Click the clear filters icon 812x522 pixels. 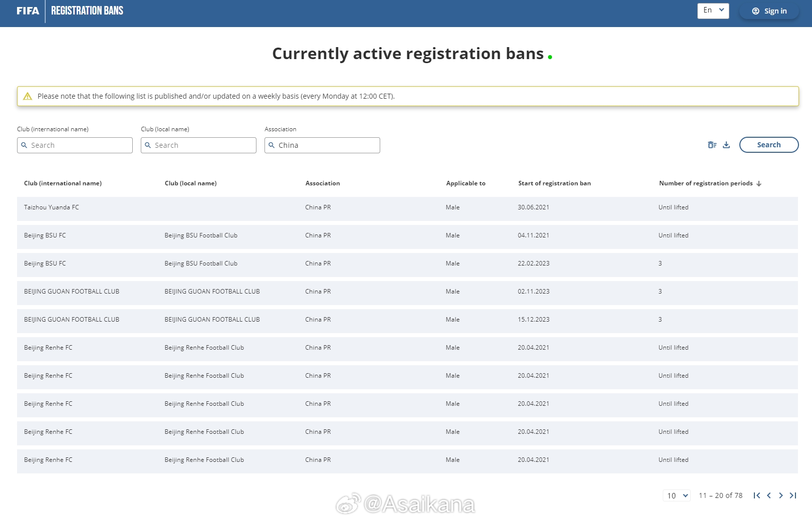click(x=712, y=145)
